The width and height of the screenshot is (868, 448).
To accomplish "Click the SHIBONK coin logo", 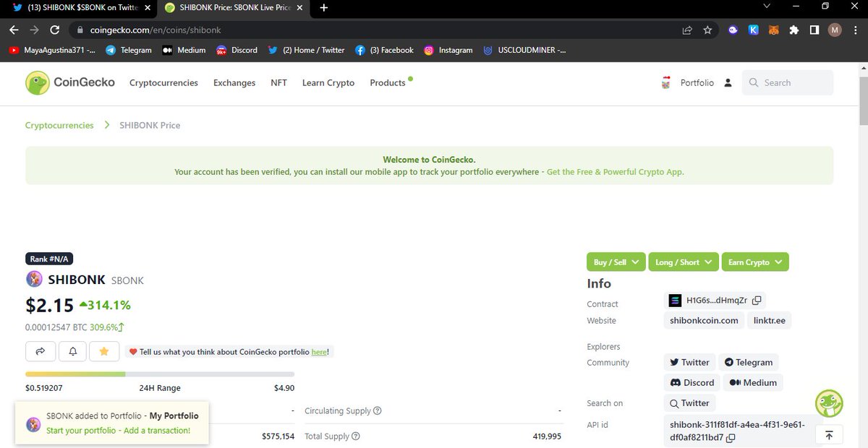I will [34, 280].
